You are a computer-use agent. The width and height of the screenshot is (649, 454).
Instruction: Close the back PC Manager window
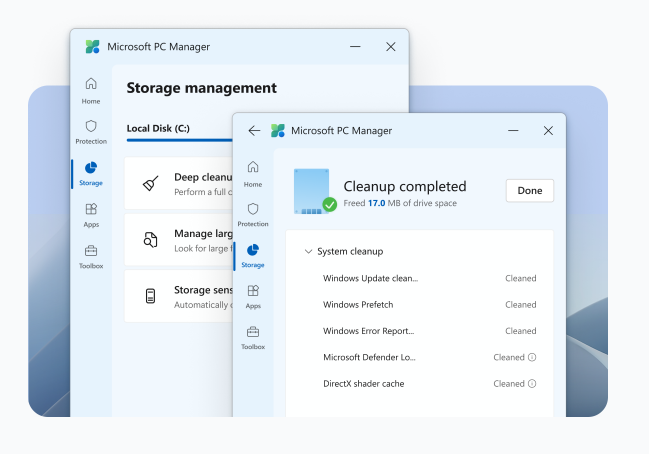pyautogui.click(x=391, y=47)
